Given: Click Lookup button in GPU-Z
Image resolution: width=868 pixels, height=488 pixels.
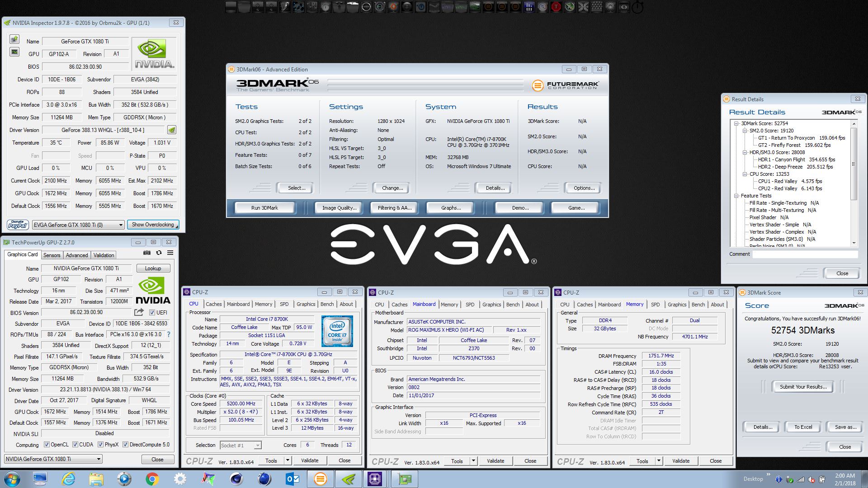Looking at the screenshot, I should tap(153, 268).
